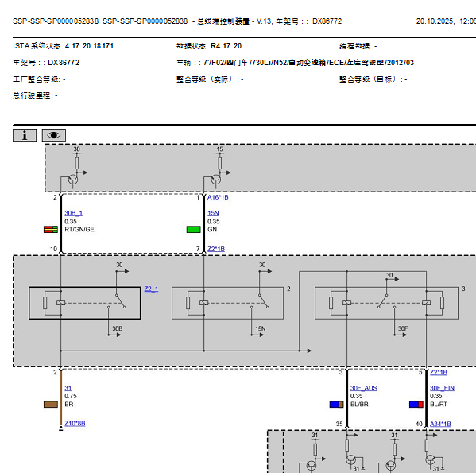
Task: Select the blue/brown BL/BR wire swatch
Action: [x=336, y=405]
